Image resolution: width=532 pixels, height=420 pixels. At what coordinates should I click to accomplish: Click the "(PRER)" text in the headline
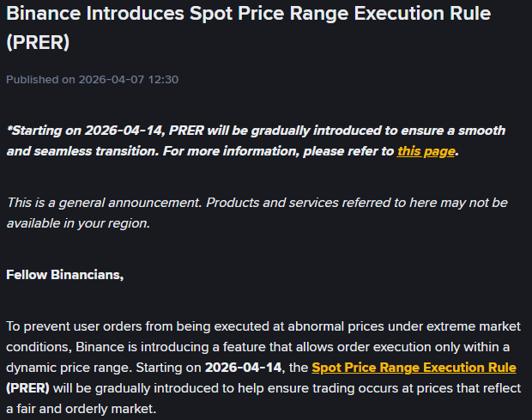click(38, 42)
